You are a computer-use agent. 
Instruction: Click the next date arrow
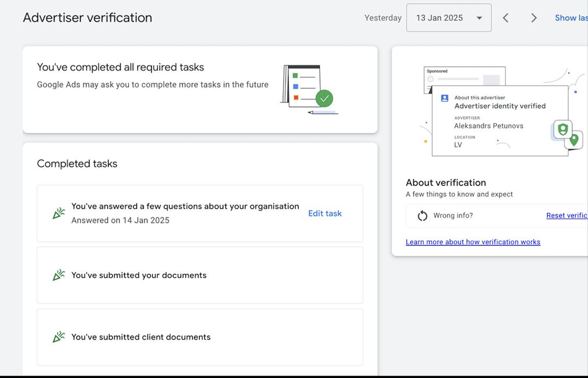[x=534, y=18]
